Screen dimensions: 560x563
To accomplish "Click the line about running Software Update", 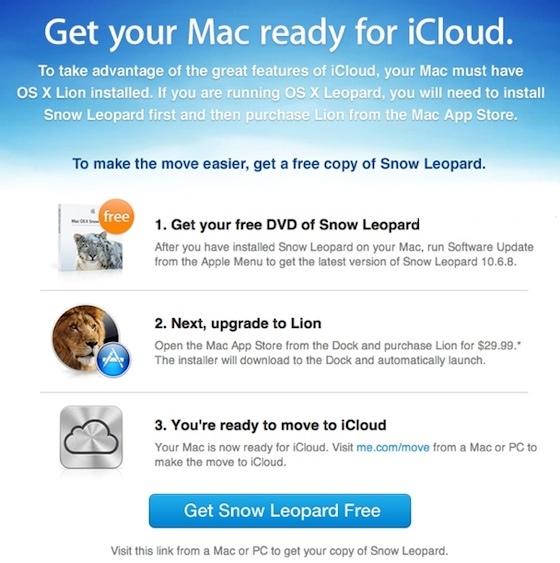I will [344, 247].
